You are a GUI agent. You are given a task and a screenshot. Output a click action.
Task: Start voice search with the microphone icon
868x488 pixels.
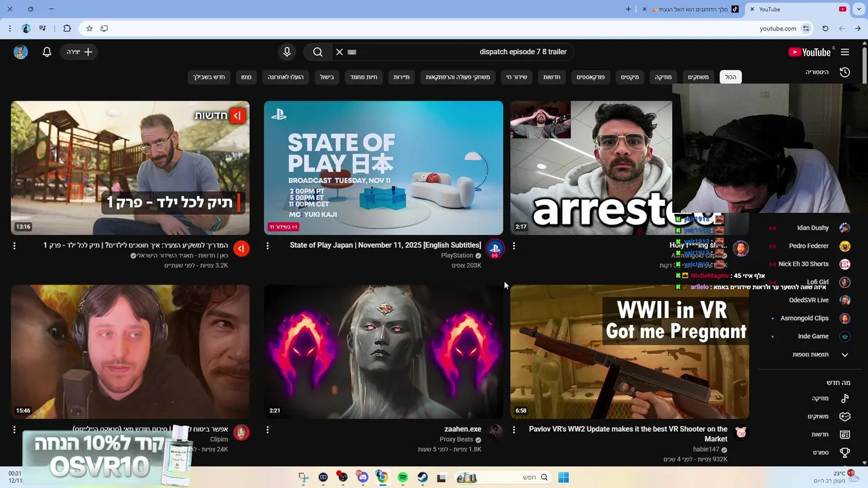pos(287,52)
